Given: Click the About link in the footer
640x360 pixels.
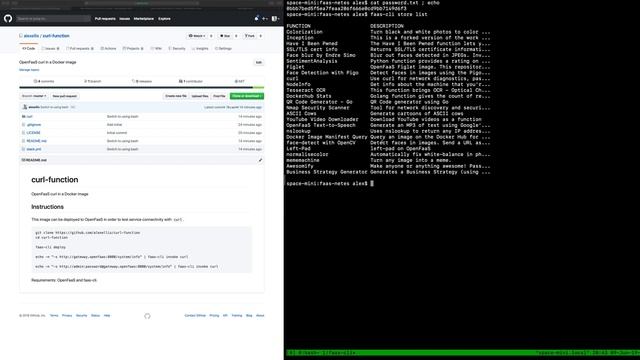Looking at the screenshot, I should [260, 316].
